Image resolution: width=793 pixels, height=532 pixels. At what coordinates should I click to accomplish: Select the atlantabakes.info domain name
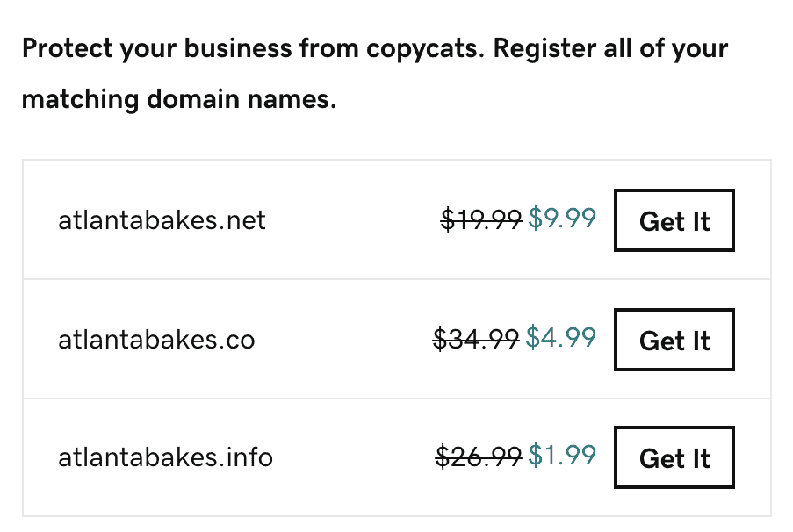click(165, 457)
